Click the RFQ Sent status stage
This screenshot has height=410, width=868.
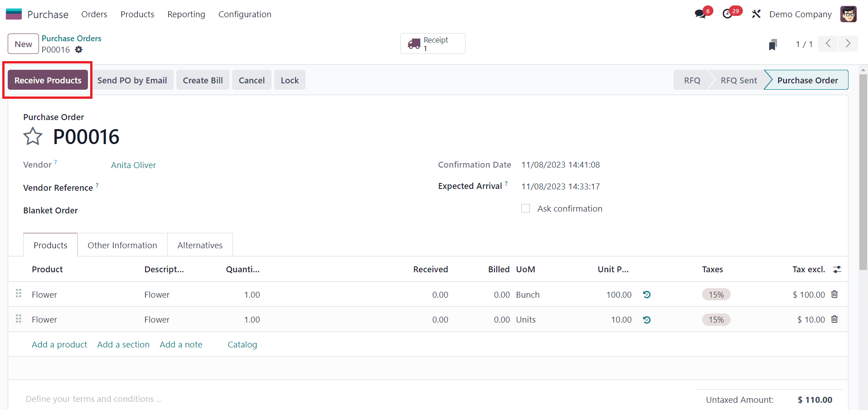(739, 80)
